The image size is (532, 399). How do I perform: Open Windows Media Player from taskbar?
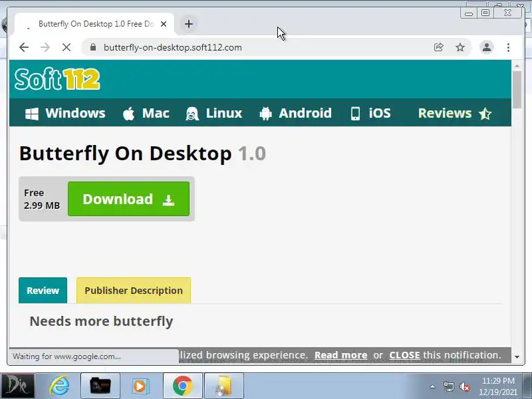pyautogui.click(x=140, y=386)
